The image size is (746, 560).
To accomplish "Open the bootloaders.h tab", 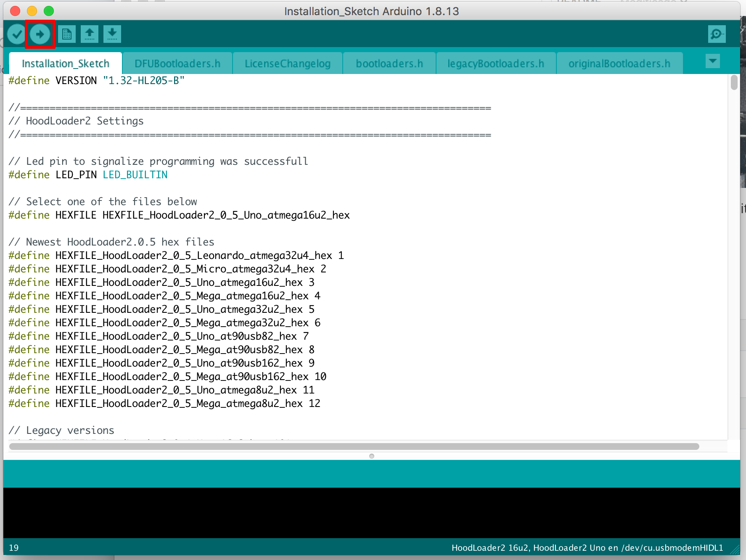I will tap(389, 63).
